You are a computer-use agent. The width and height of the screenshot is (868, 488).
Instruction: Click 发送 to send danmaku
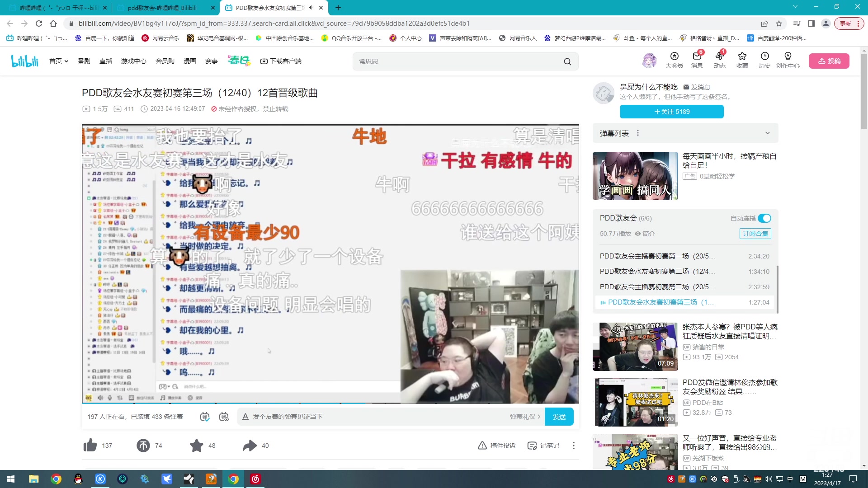559,417
